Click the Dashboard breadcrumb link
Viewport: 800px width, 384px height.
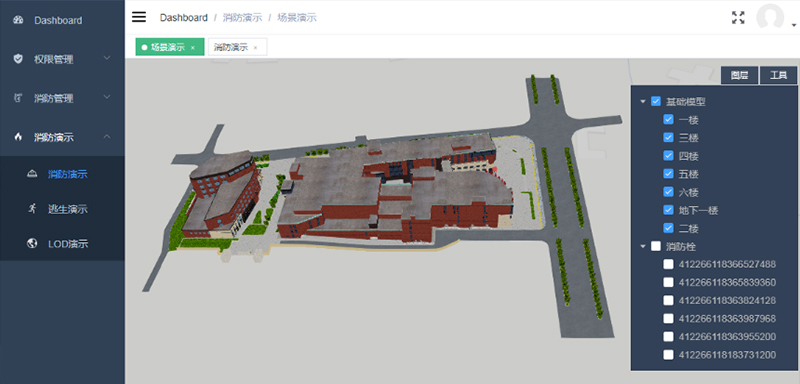(184, 17)
